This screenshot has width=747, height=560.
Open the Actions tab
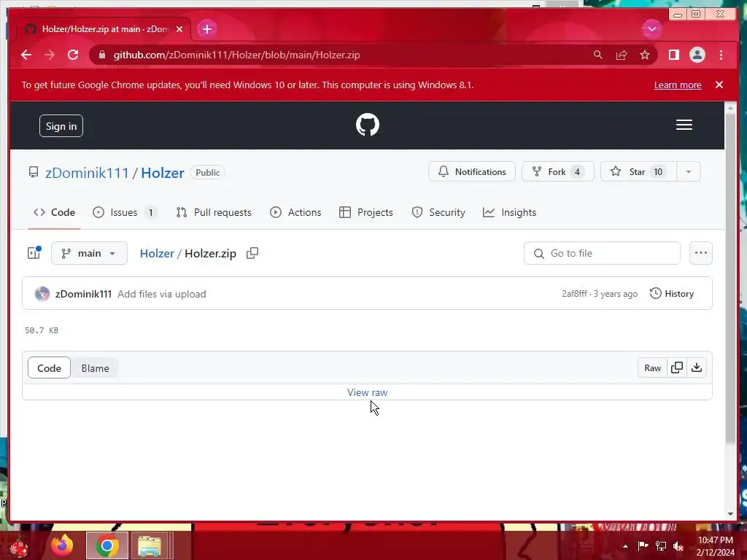pos(296,212)
